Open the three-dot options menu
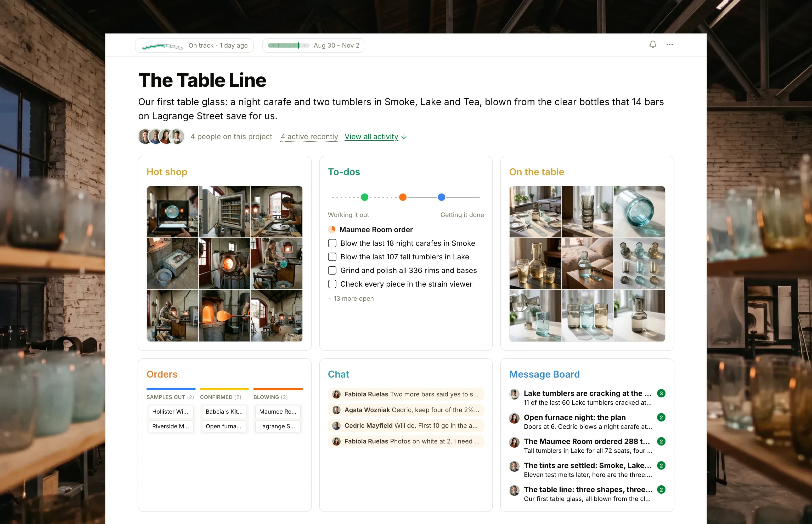The height and width of the screenshot is (524, 812). pyautogui.click(x=669, y=44)
